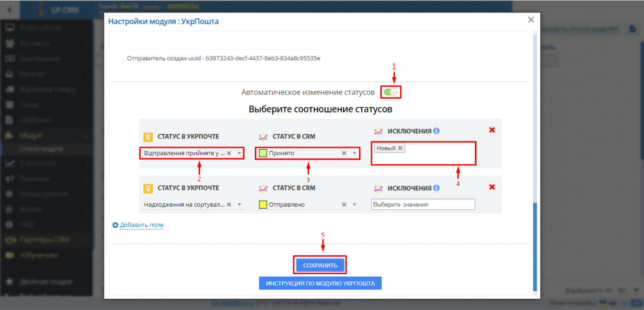Clear the 'Відправлення прийняте' Ukrposhta status selection

click(x=229, y=153)
